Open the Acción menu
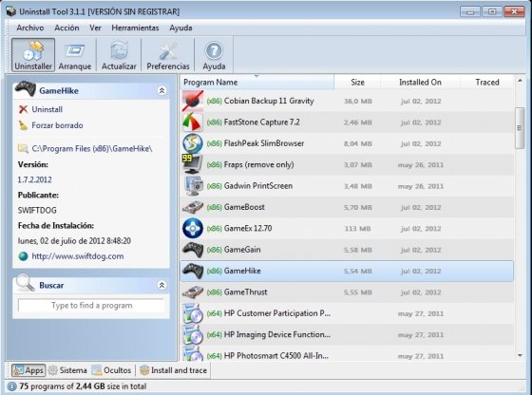 coord(66,28)
